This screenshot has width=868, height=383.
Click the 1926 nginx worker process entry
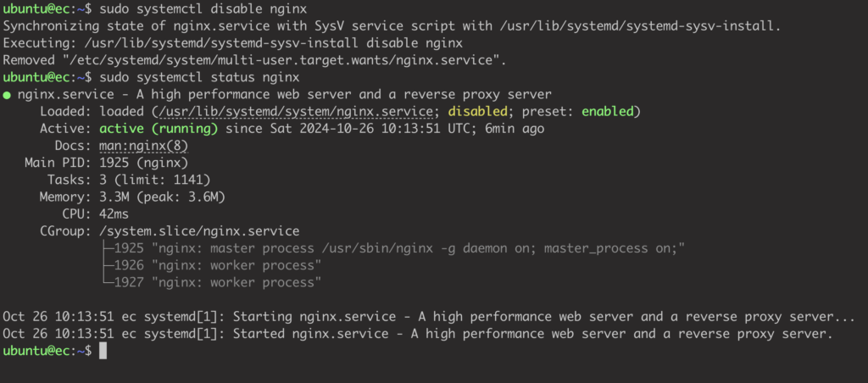pyautogui.click(x=218, y=266)
